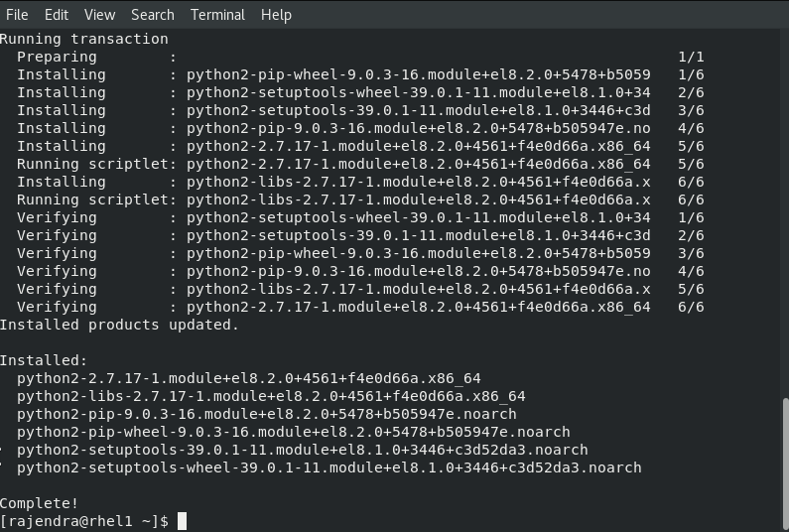The height and width of the screenshot is (532, 789).
Task: Open the Terminal menu
Action: click(x=217, y=14)
